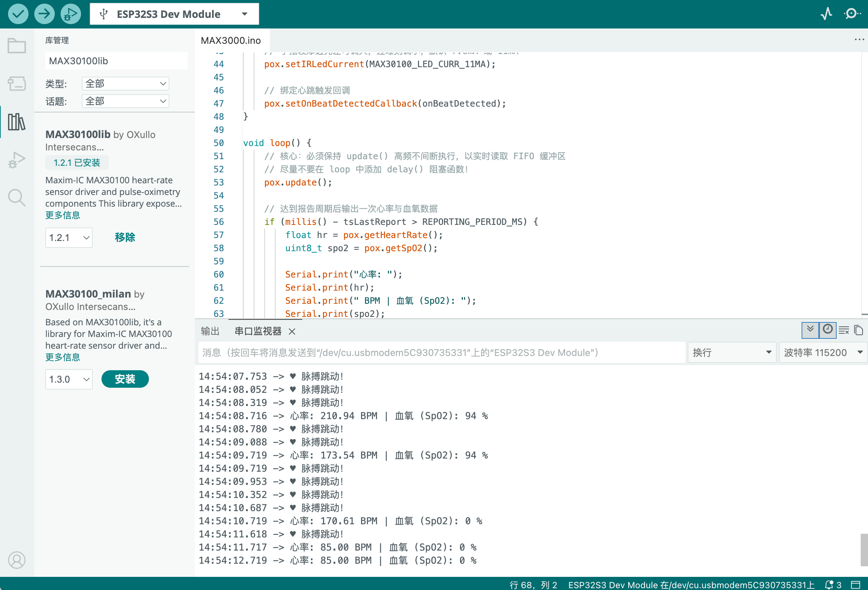
Task: Open the Search sidebar panel
Action: 17,197
